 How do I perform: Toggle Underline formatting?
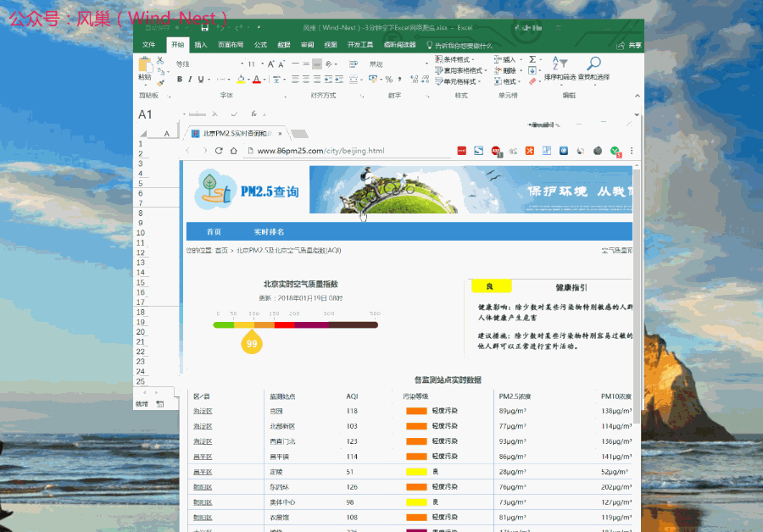point(200,80)
